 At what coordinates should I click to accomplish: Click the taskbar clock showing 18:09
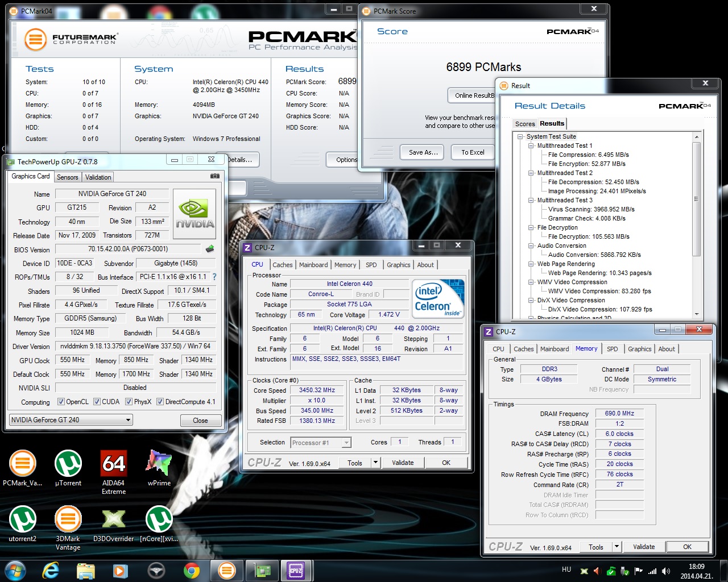click(x=697, y=571)
